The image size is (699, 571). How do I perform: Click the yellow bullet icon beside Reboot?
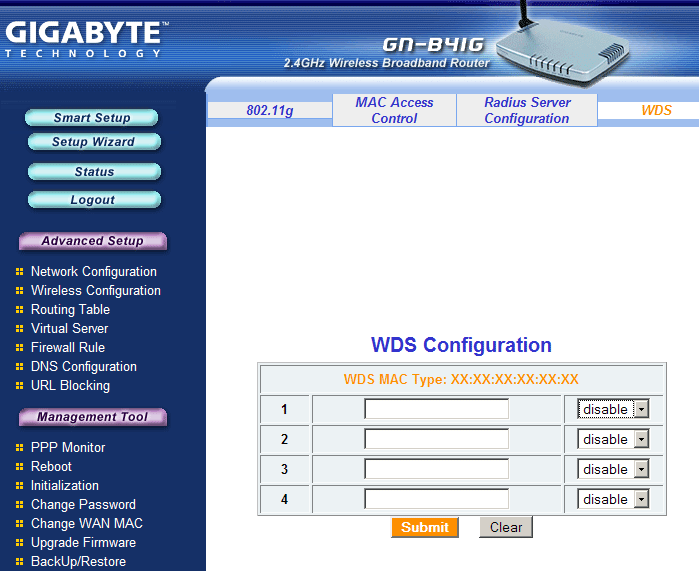pyautogui.click(x=19, y=467)
